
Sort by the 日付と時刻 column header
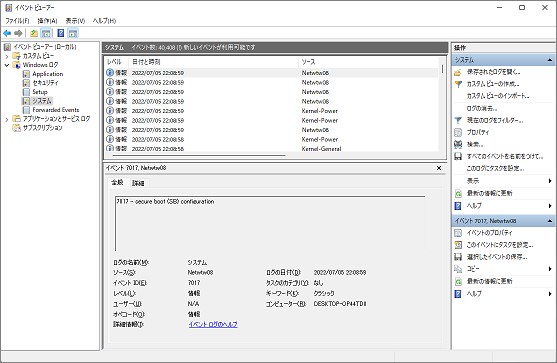146,62
